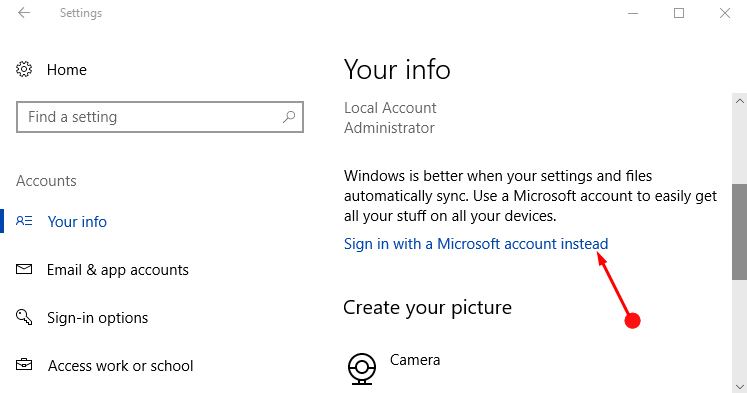
Task: Open Email & app accounts
Action: pyautogui.click(x=118, y=270)
